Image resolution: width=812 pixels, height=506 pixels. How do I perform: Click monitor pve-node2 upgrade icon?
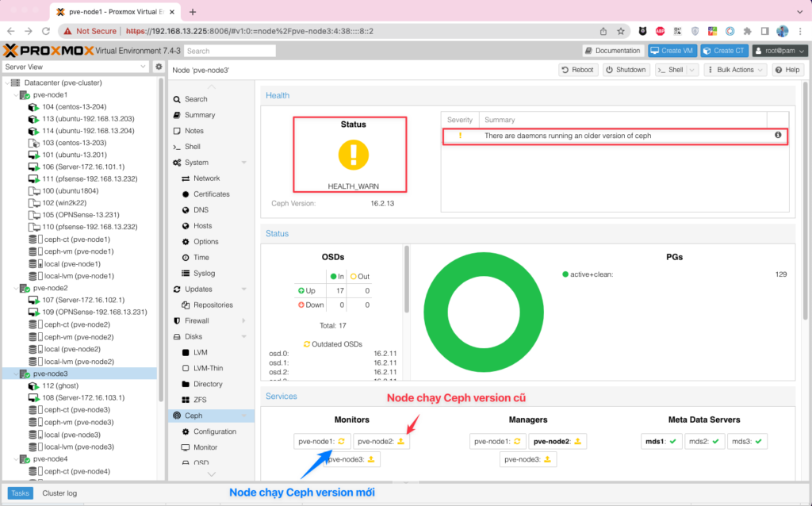coord(400,441)
